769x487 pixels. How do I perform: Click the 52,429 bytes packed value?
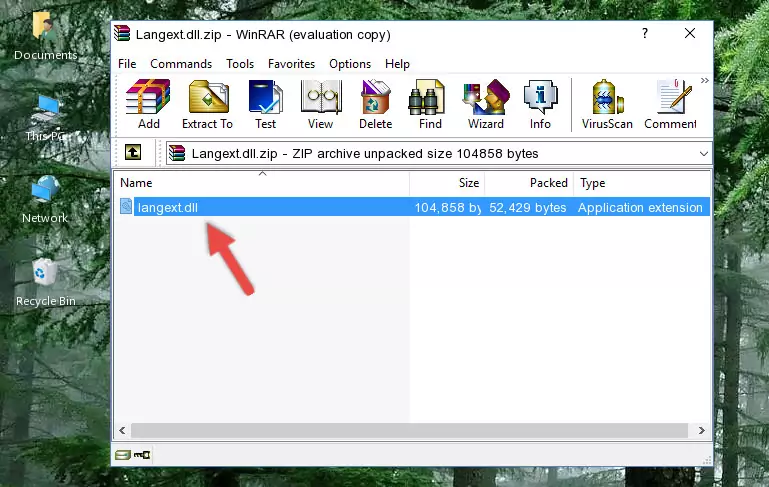[x=528, y=207]
